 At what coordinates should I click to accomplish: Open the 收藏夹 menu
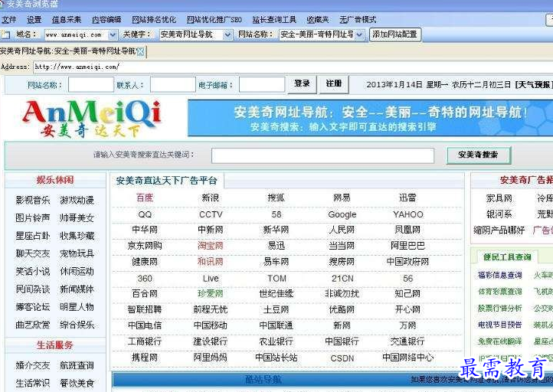[x=318, y=20]
